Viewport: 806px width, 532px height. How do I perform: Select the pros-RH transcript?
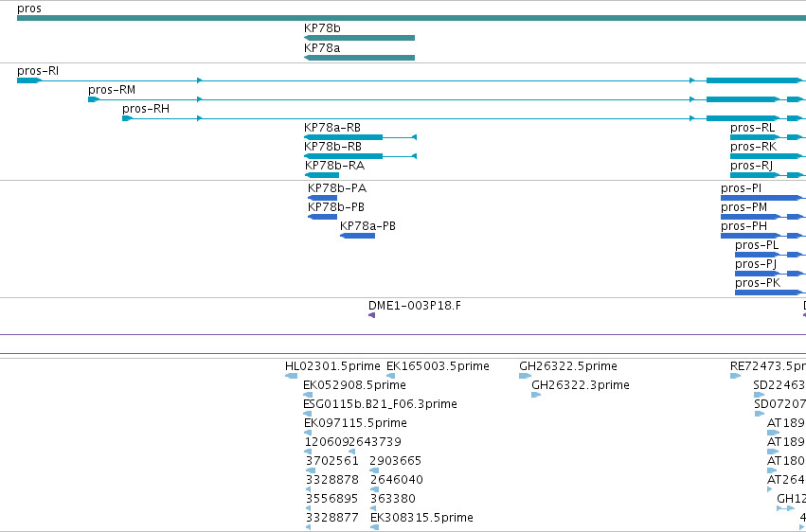(464, 118)
